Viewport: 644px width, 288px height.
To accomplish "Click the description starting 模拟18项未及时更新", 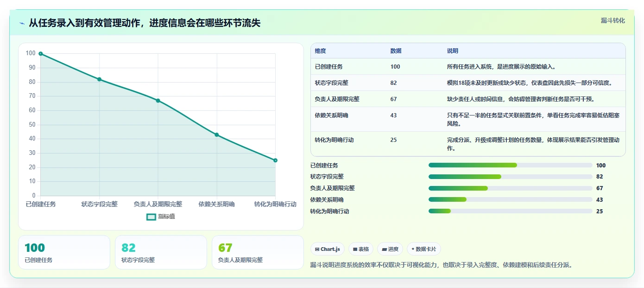I will click(530, 83).
